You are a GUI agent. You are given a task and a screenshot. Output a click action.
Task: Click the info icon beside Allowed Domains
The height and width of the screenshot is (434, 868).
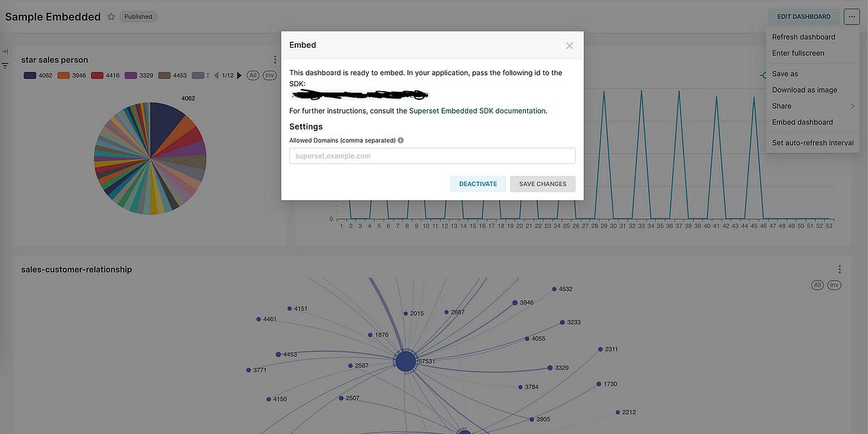400,140
